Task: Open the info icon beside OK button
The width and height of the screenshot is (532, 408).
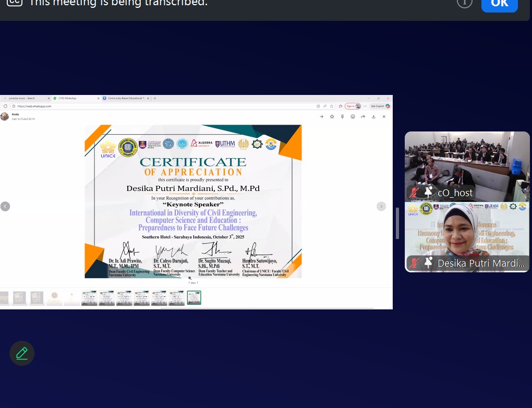Action: pyautogui.click(x=464, y=3)
